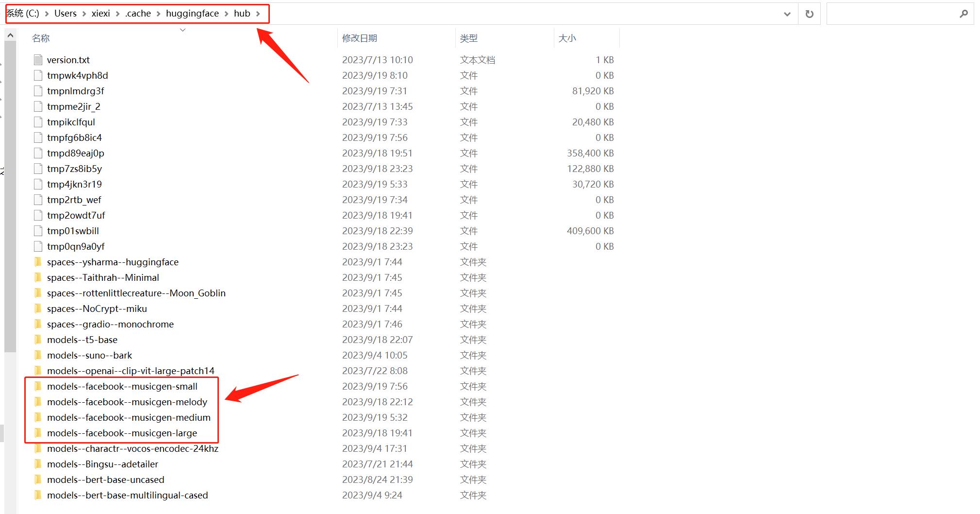
Task: Go to .cache in the address path
Action: [x=138, y=14]
